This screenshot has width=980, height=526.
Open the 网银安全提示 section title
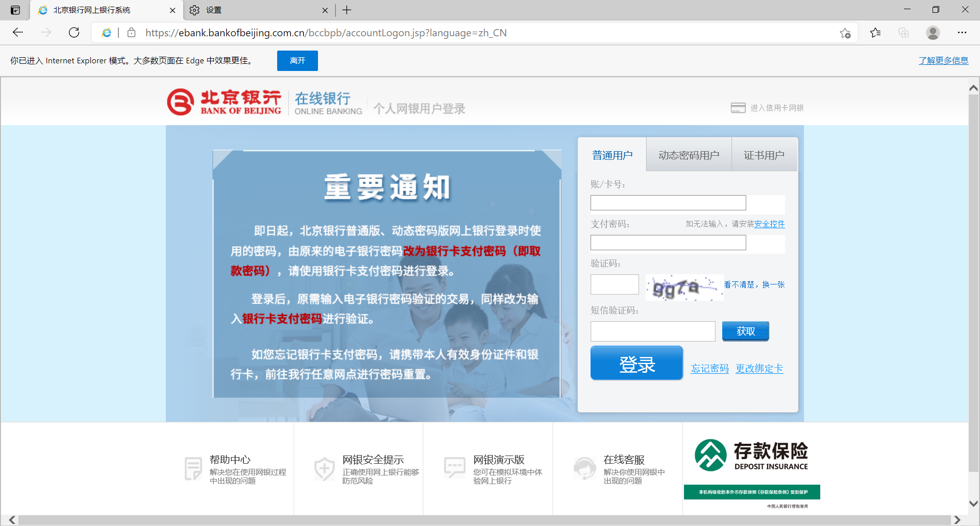tap(373, 460)
